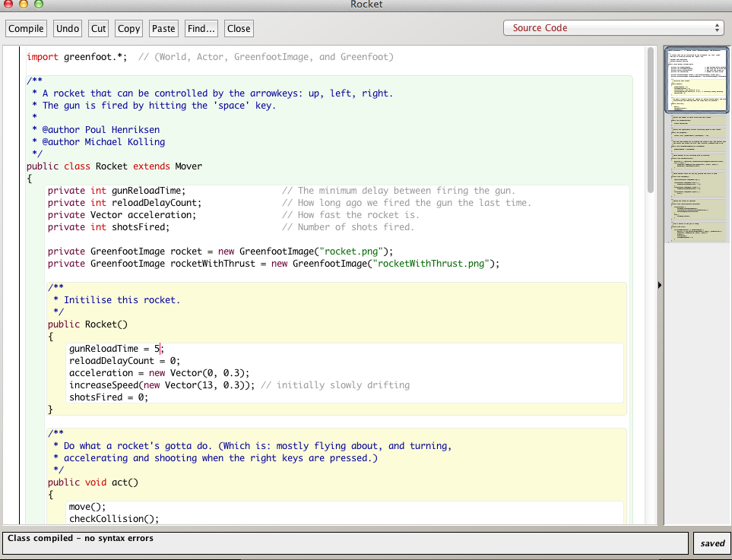
Task: Click the public class Rocket declaration line
Action: pyautogui.click(x=114, y=166)
